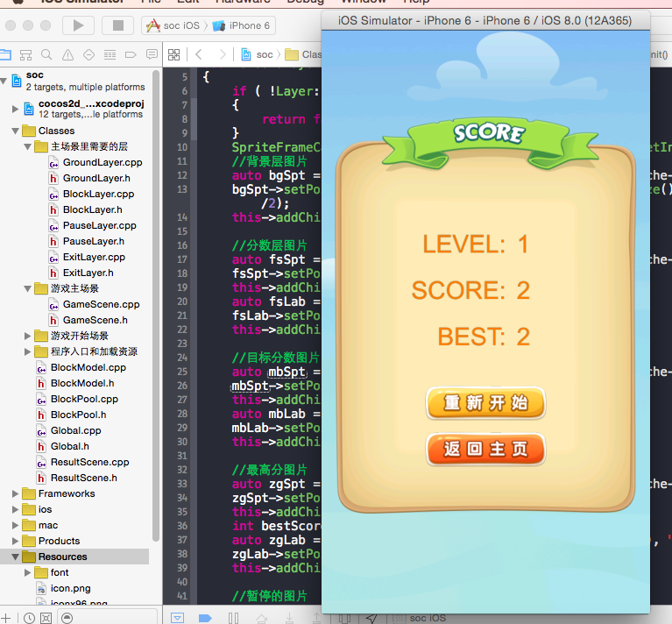This screenshot has width=672, height=624.
Task: Collapse the soc project root
Action: [x=4, y=81]
